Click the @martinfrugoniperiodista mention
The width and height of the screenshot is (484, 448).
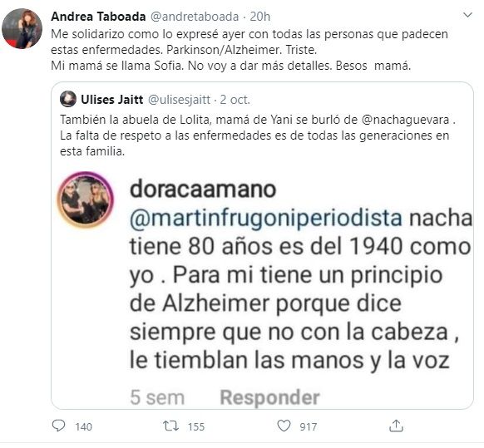pyautogui.click(x=266, y=219)
